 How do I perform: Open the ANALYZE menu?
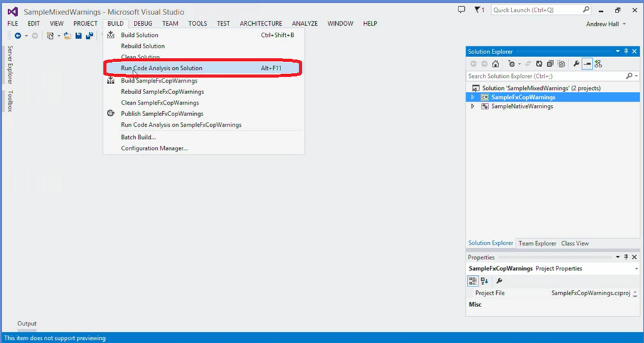click(305, 23)
